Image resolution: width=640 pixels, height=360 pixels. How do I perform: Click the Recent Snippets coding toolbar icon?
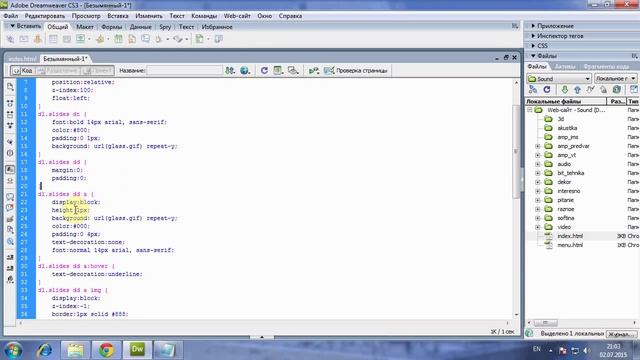click(x=10, y=230)
